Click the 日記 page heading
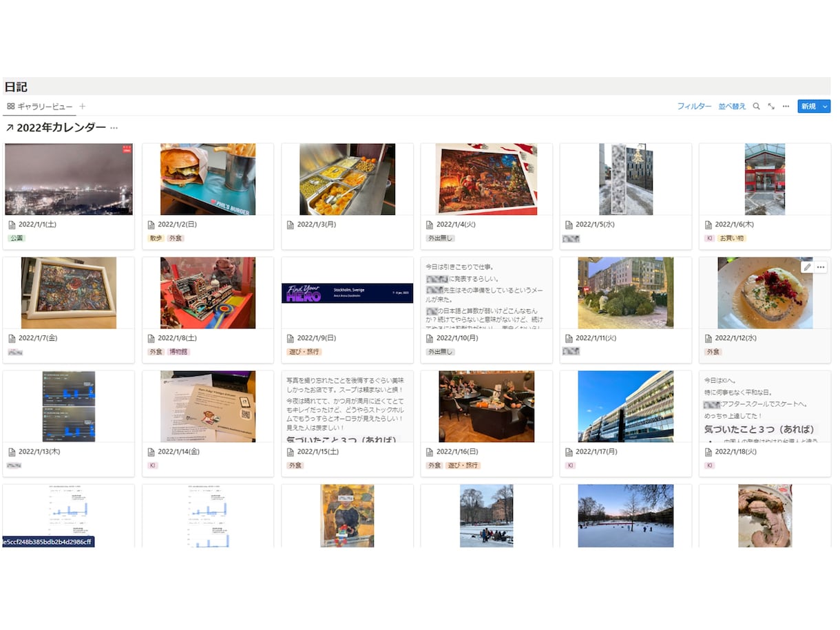The width and height of the screenshot is (840, 630). (16, 87)
